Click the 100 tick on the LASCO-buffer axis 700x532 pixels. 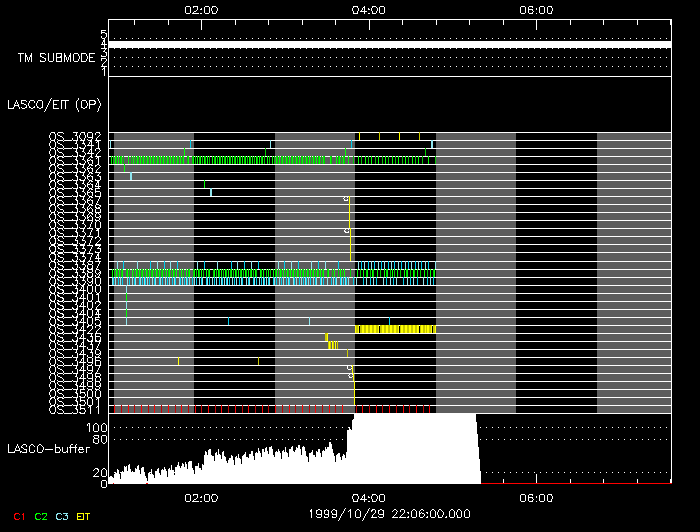[x=96, y=428]
